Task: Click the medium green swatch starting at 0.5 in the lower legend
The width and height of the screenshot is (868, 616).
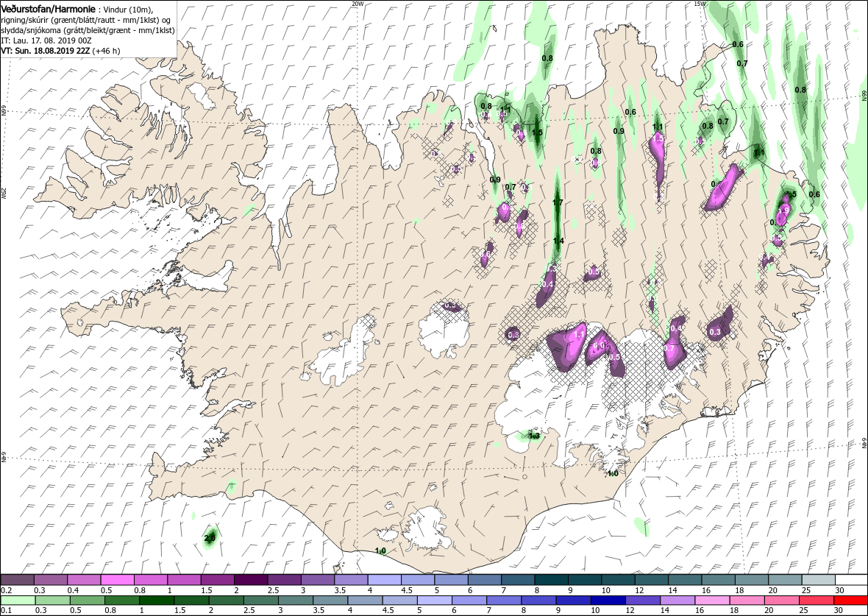Action: [x=87, y=601]
